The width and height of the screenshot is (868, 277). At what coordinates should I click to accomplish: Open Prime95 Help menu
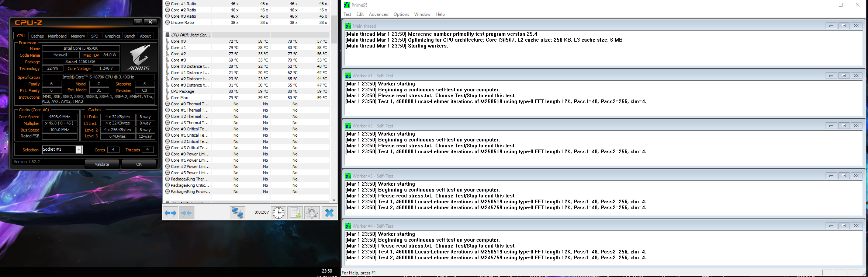440,14
